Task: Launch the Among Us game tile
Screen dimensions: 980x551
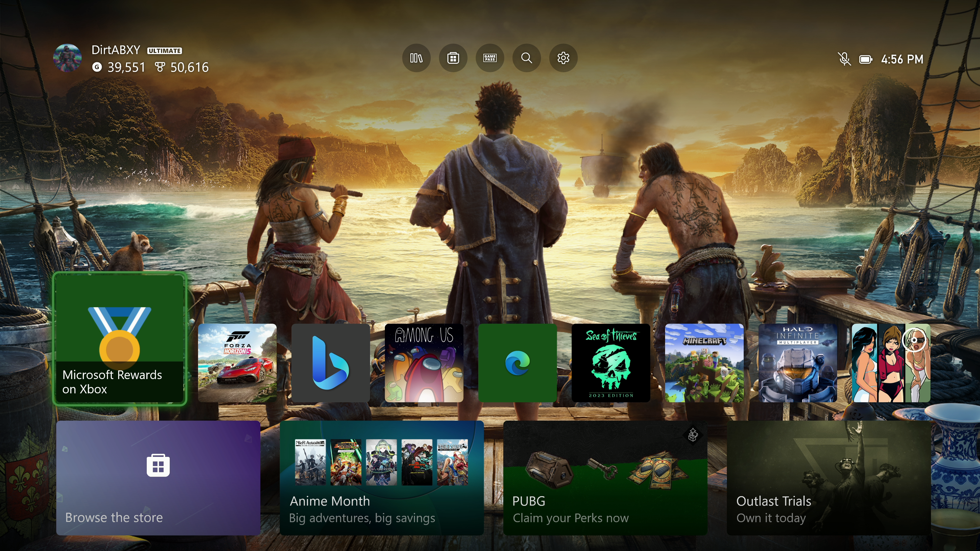Action: tap(424, 363)
